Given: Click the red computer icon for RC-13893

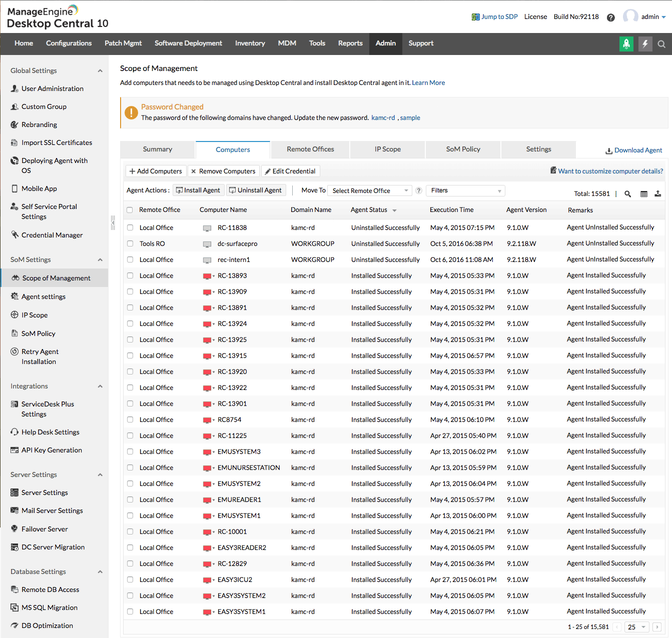Looking at the screenshot, I should point(207,276).
